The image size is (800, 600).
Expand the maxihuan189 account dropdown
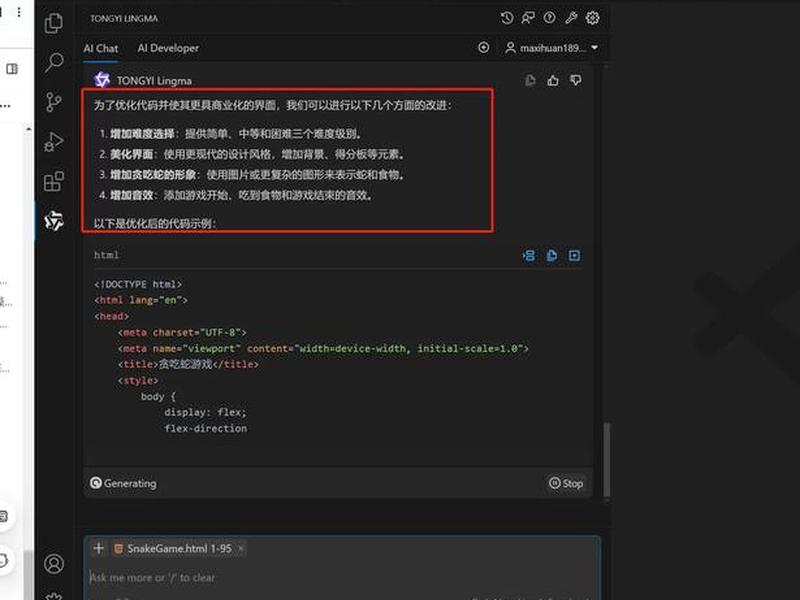[x=552, y=48]
